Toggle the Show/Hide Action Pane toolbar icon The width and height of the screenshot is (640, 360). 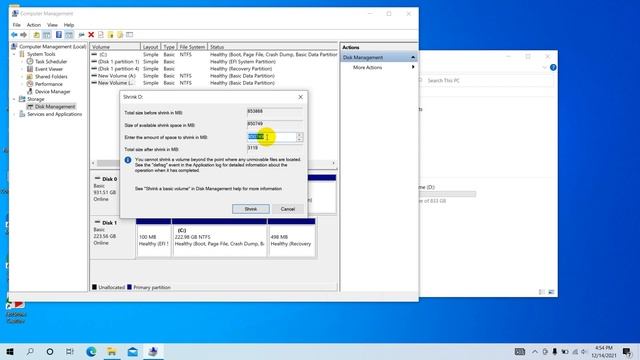69,35
